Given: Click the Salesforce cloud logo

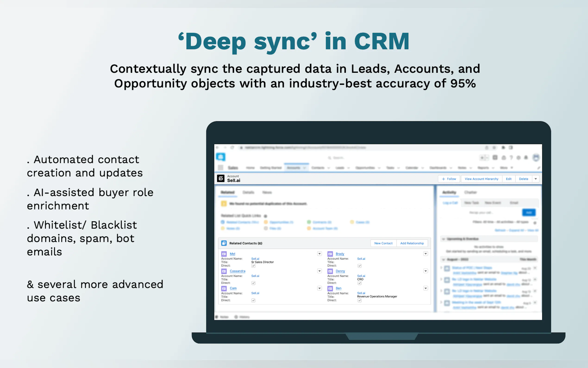Looking at the screenshot, I should (x=220, y=157).
